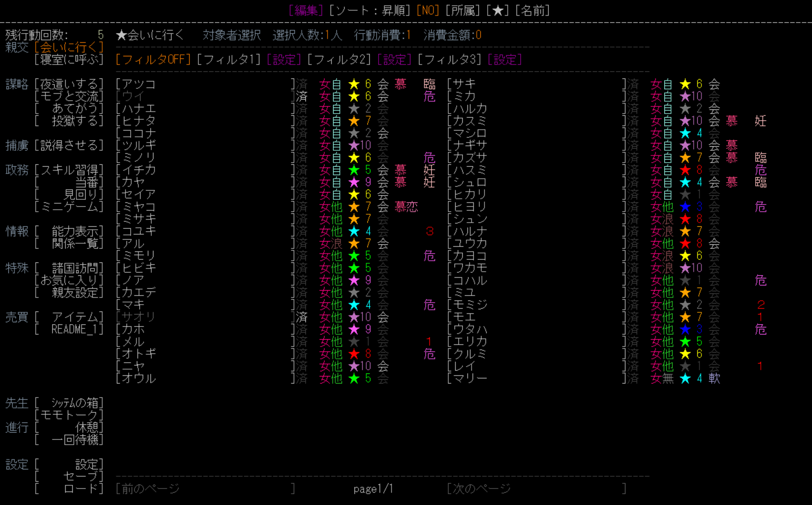Image resolution: width=812 pixels, height=505 pixels.
Task: Select character ウタハ
Action: click(x=537, y=329)
